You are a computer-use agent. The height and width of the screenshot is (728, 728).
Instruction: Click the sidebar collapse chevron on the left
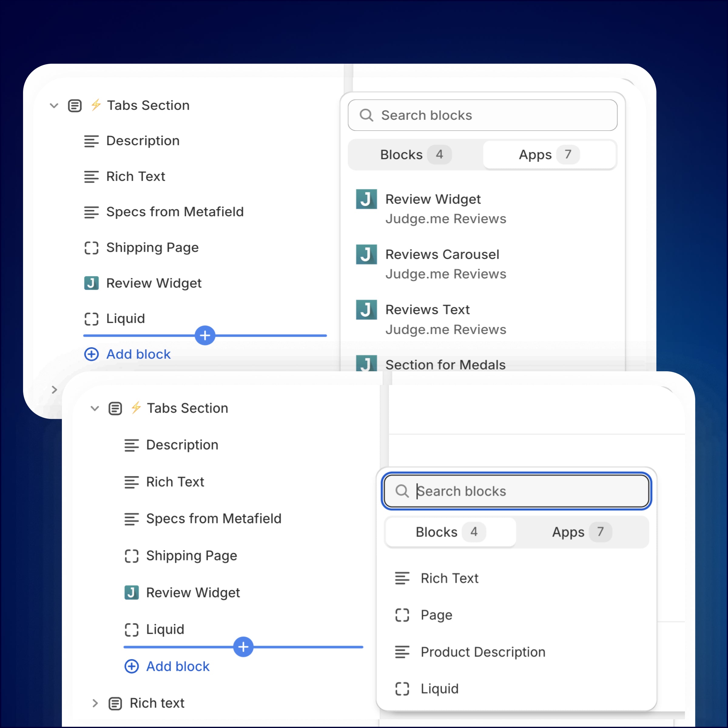pyautogui.click(x=54, y=389)
